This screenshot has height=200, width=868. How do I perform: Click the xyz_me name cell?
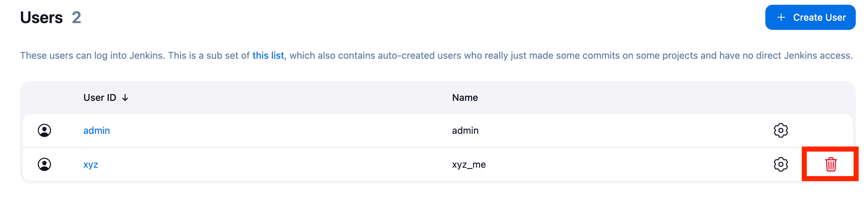(x=469, y=165)
